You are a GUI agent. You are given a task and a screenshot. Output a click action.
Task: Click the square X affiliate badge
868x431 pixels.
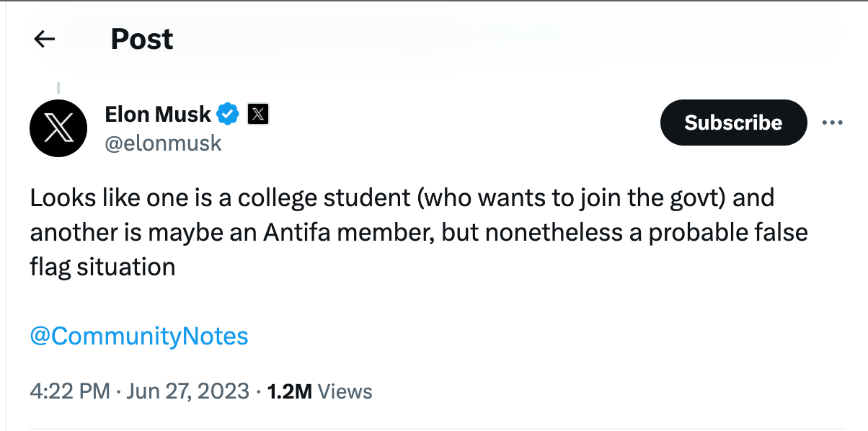pos(258,114)
